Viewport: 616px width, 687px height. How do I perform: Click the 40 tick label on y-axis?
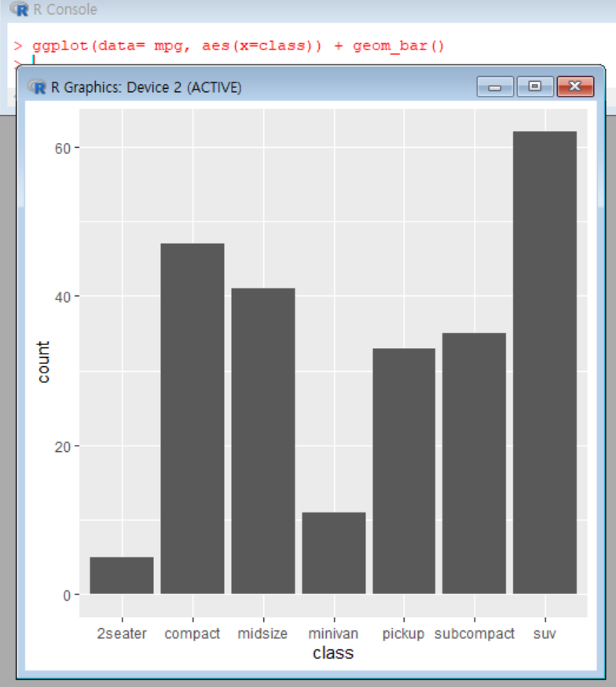[62, 297]
